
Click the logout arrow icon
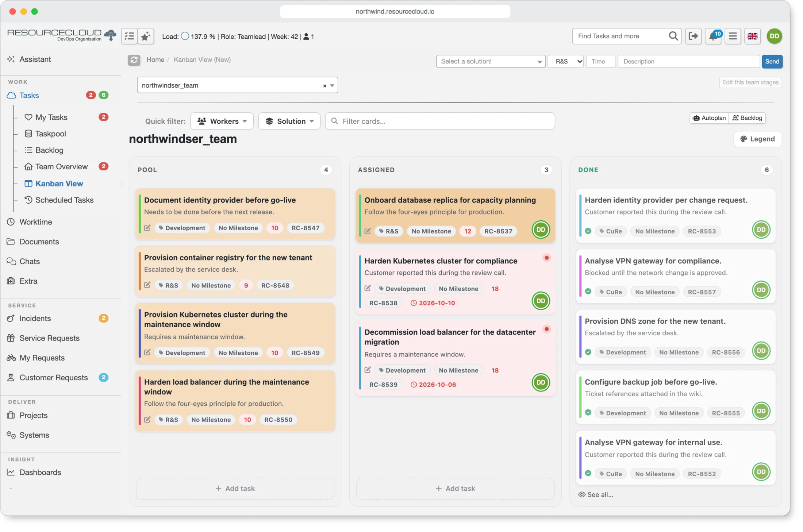(x=693, y=36)
